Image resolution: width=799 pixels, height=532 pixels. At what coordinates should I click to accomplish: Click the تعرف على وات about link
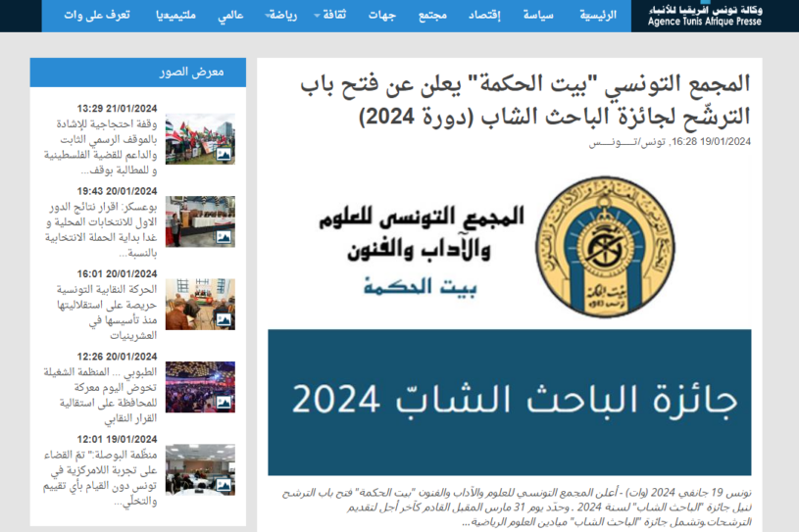(x=97, y=16)
